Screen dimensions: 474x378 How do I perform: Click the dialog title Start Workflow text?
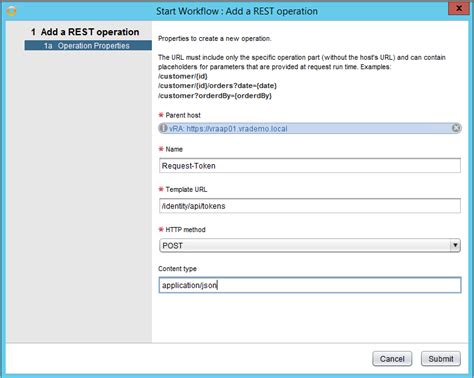point(237,11)
